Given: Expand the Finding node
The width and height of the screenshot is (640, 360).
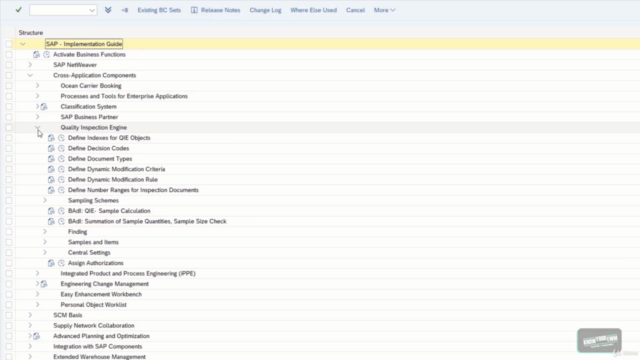Looking at the screenshot, I should [45, 231].
